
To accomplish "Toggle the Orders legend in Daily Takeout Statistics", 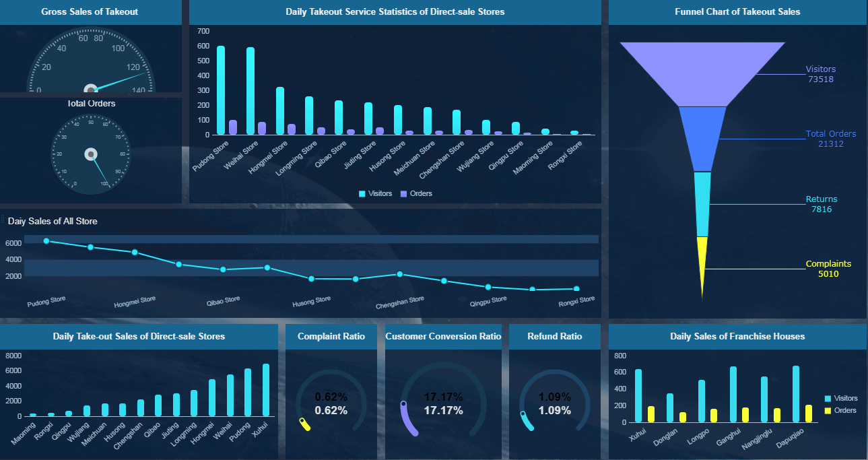I will pyautogui.click(x=416, y=193).
